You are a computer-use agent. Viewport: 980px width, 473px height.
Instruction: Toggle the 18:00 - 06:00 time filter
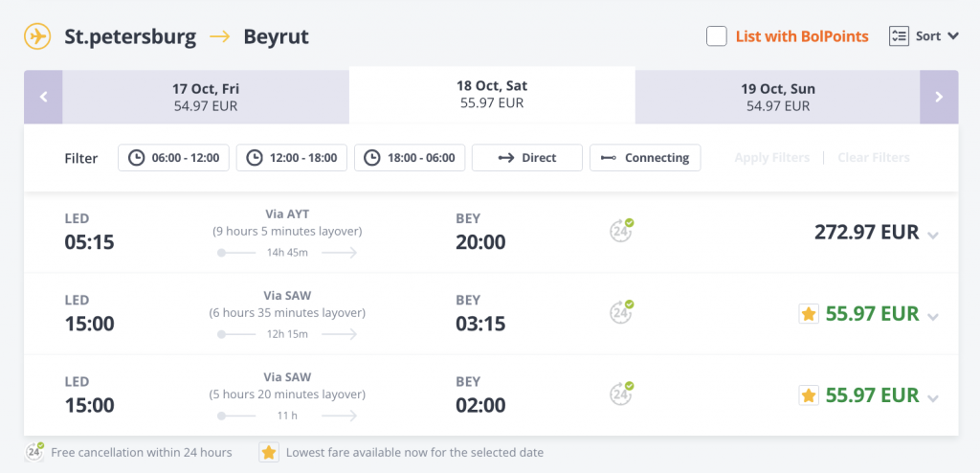[x=410, y=158]
